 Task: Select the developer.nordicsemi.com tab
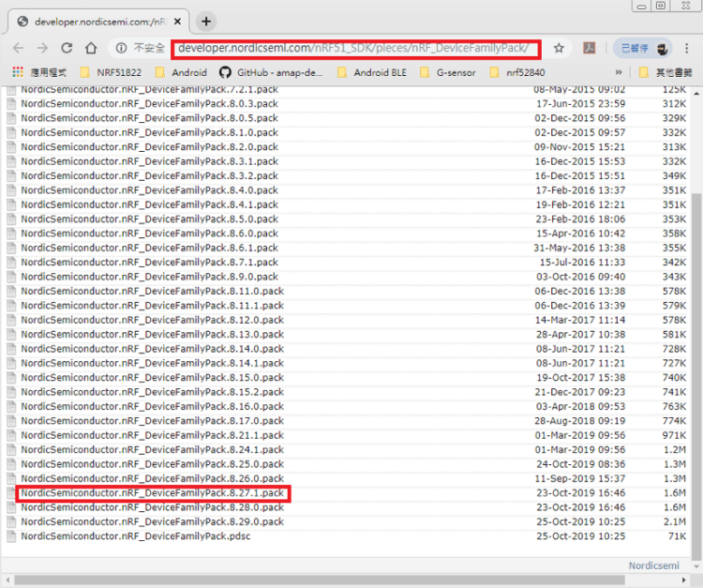coord(98,21)
